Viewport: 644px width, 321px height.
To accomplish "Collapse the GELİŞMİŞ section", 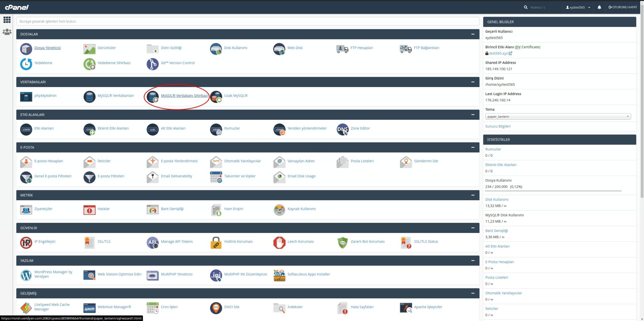I will [x=473, y=293].
